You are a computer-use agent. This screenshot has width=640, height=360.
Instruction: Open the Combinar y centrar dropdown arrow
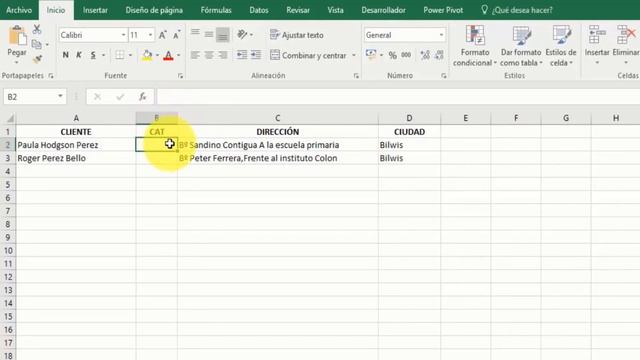(x=354, y=55)
